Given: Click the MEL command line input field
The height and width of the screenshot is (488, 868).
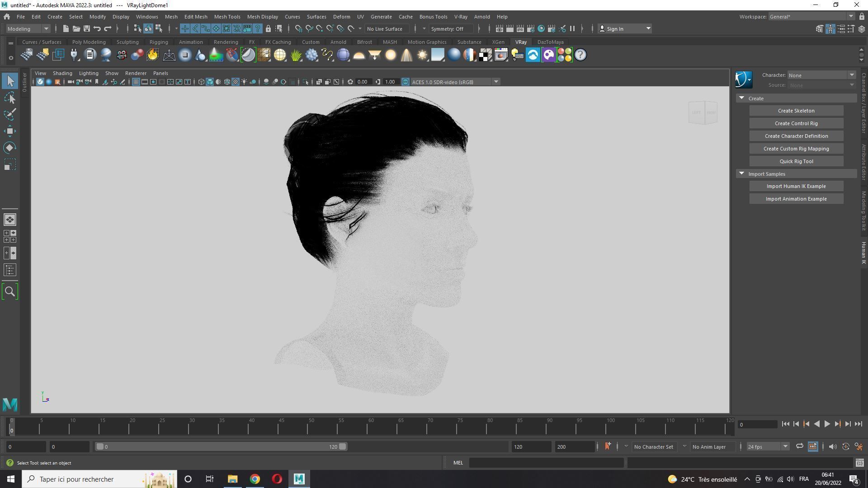Looking at the screenshot, I should [546, 463].
